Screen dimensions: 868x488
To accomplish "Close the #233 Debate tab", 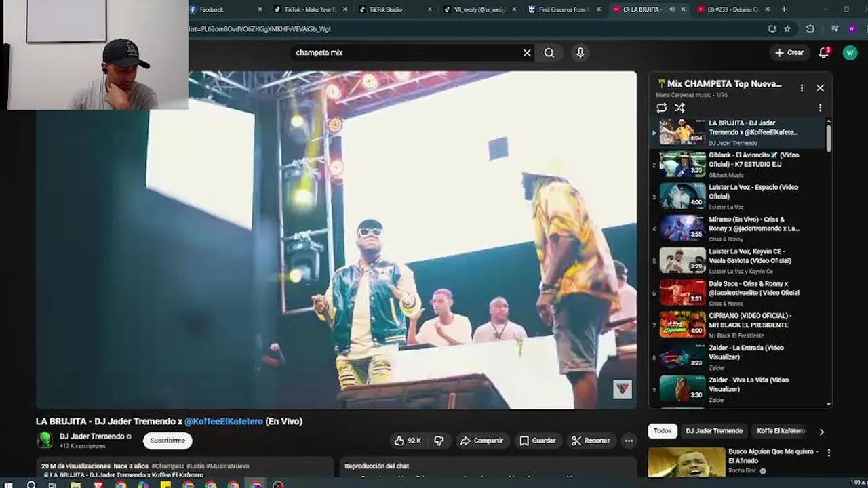I will [767, 9].
